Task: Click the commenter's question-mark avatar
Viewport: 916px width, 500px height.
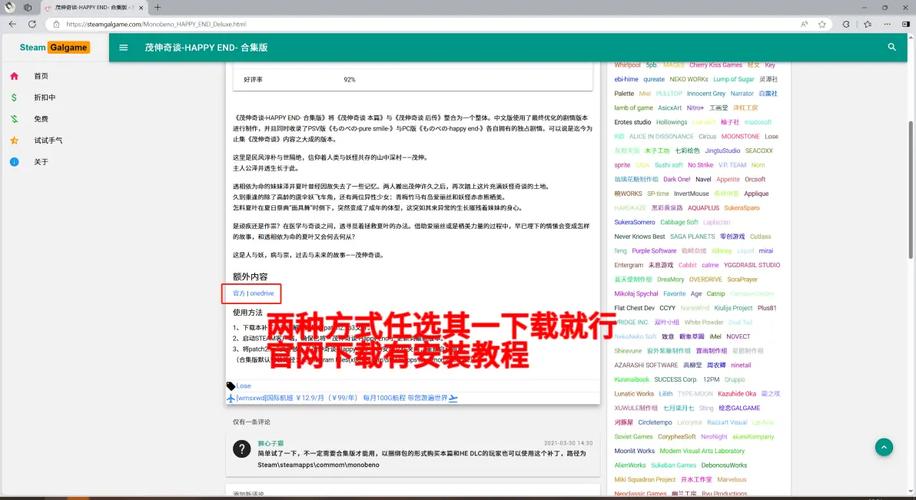Action: [242, 449]
